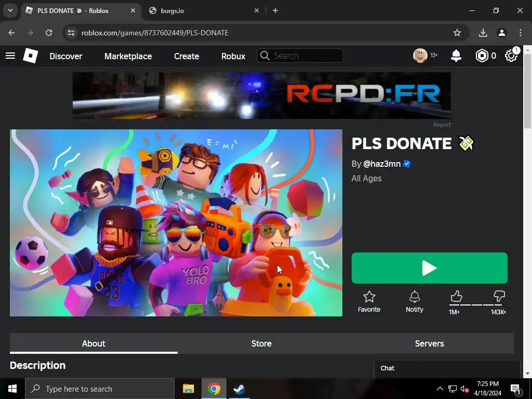The height and width of the screenshot is (399, 532).
Task: Close the burgs.io tab
Action: [257, 10]
